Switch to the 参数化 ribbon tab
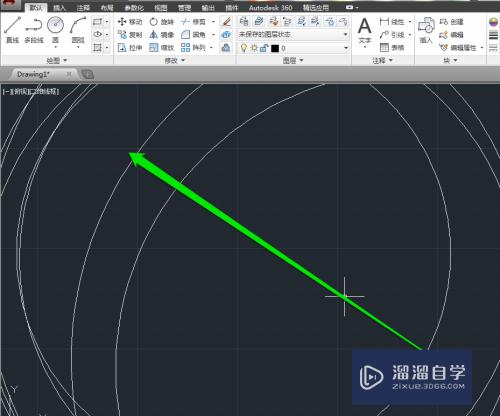Screen dimensions: 500x416 pos(134,7)
